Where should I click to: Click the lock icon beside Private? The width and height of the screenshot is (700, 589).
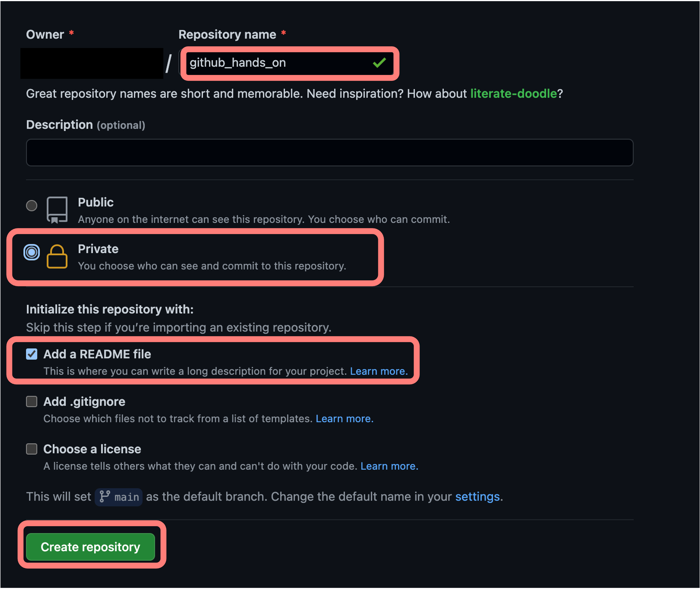[x=57, y=257]
